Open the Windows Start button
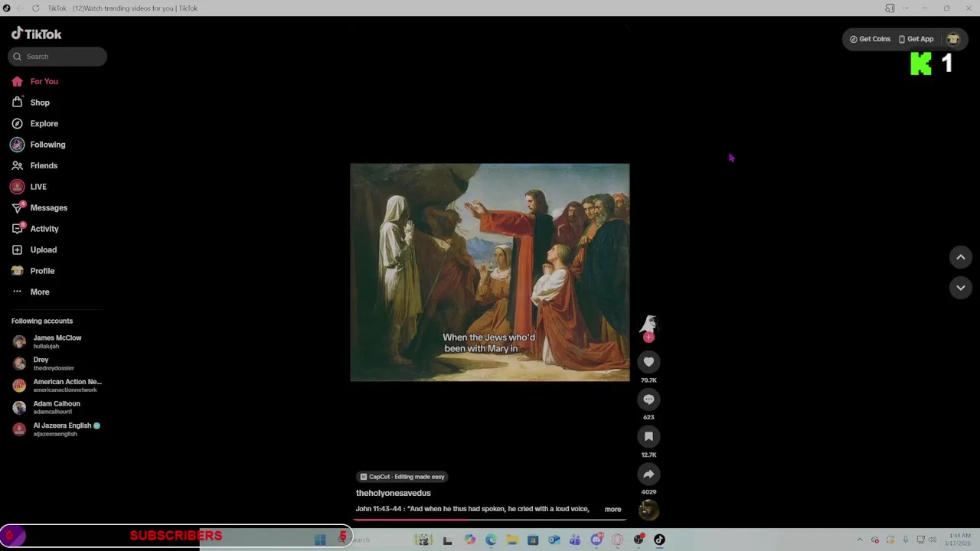 [x=320, y=540]
